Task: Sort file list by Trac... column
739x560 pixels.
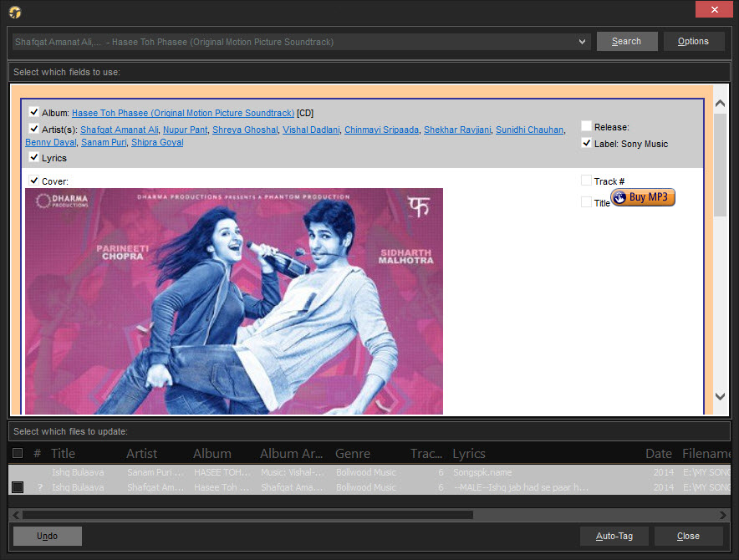Action: pyautogui.click(x=426, y=454)
